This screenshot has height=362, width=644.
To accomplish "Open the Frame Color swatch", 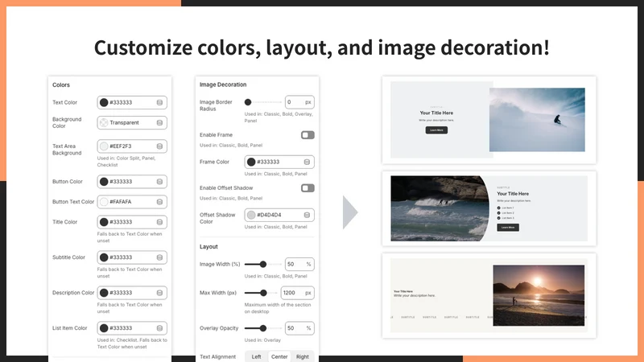I will (x=251, y=162).
